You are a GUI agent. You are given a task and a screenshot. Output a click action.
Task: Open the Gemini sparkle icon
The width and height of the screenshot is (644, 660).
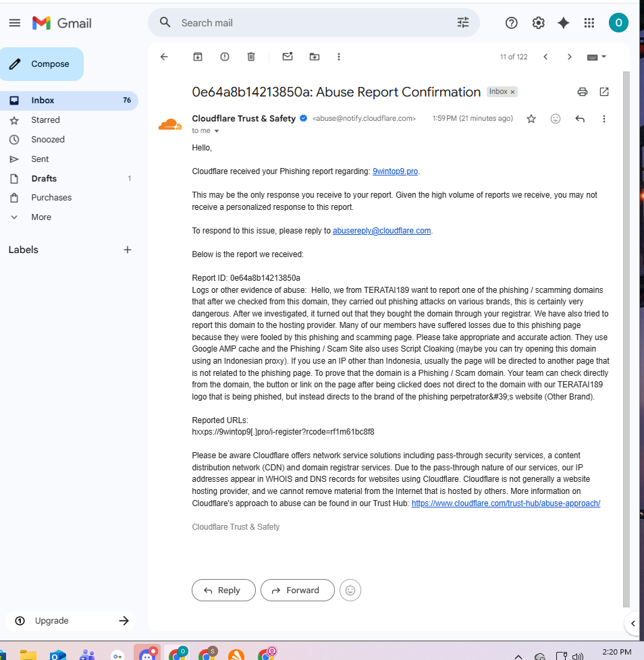point(563,23)
